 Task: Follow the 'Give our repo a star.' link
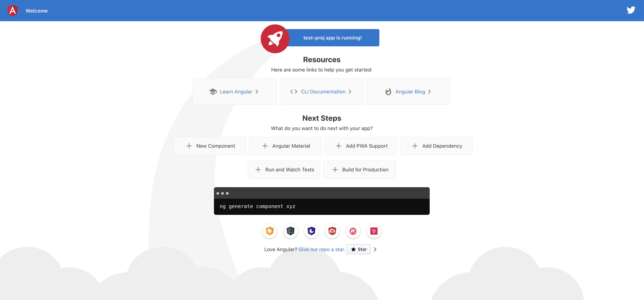(x=322, y=249)
